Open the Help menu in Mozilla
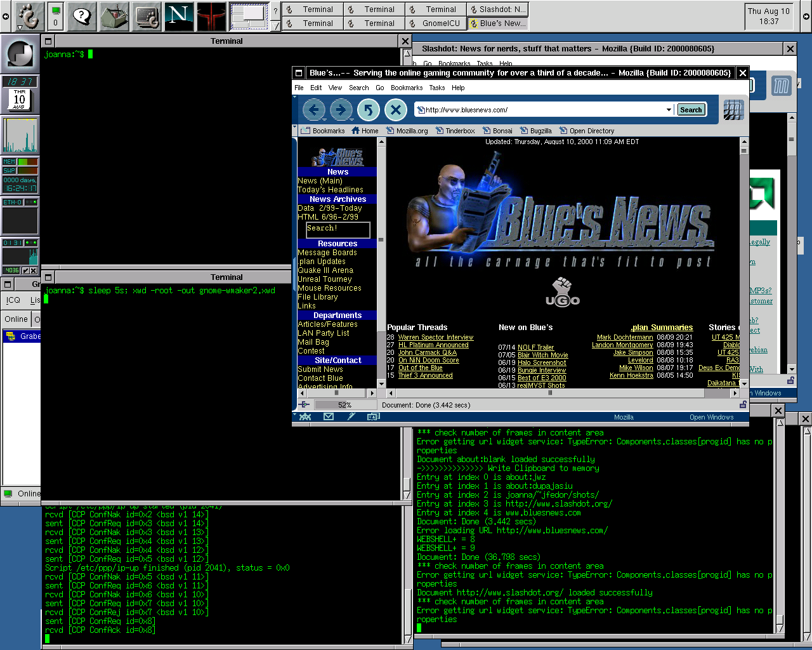 458,88
